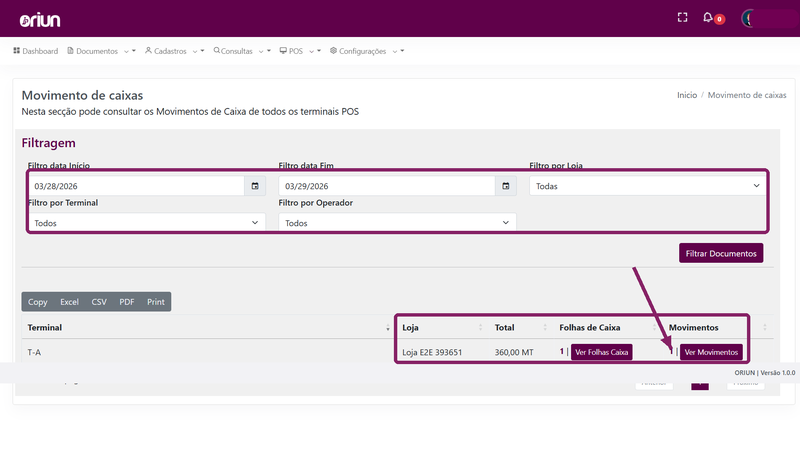This screenshot has height=449, width=800.
Task: Go to the Dashboard menu item
Action: coord(36,51)
